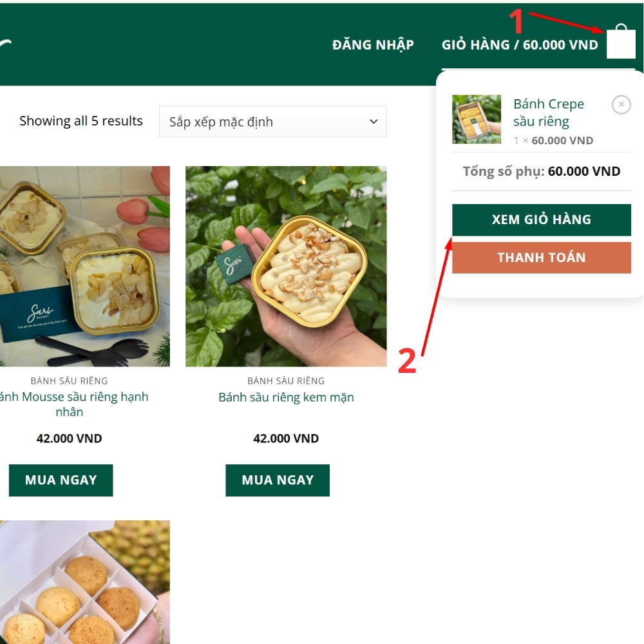Click the Bánh Mousse sầu riêng product photo
The width and height of the screenshot is (644, 644).
(85, 265)
